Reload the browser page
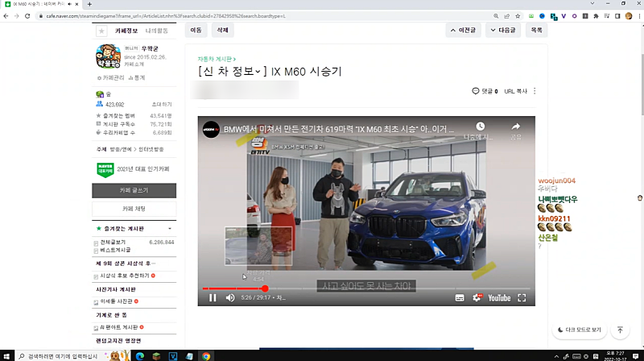This screenshot has width=644, height=361. 27,16
